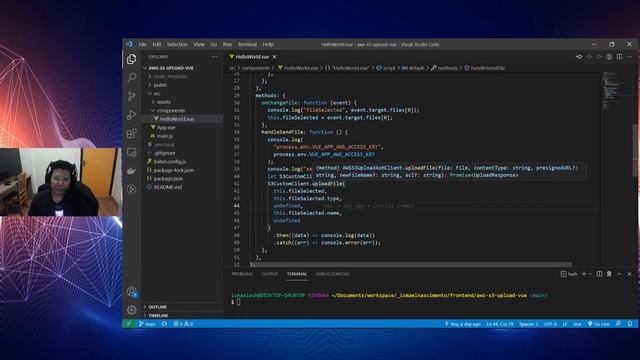Screen dimensions: 640x360
Task: Open the Accounts icon in activity bar
Action: pos(131,291)
